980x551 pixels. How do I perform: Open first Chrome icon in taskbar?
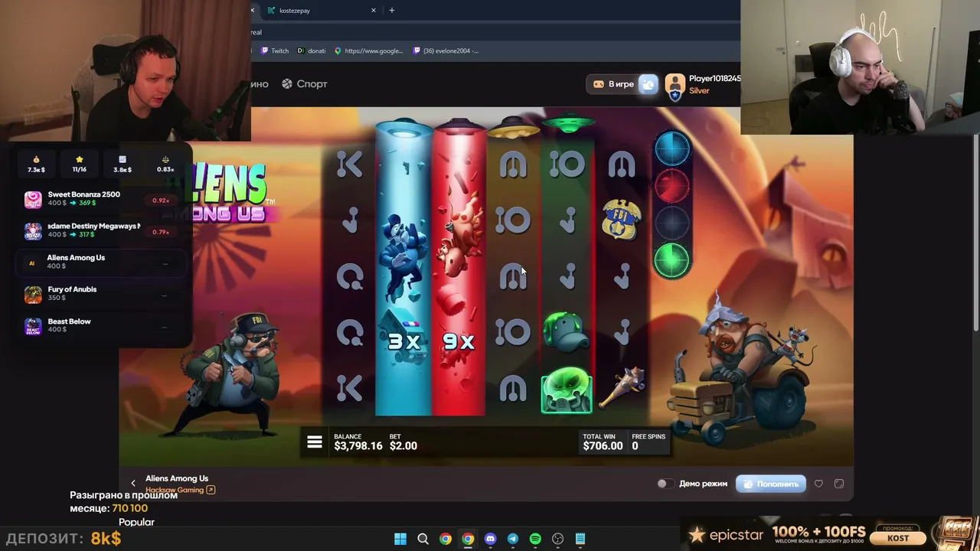[x=445, y=539]
